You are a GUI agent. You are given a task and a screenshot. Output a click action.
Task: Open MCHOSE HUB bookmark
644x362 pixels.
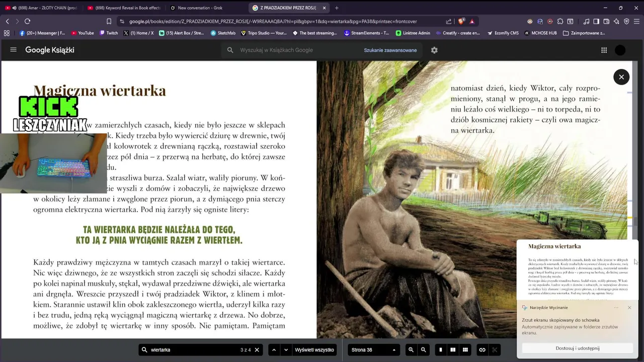coord(541,33)
